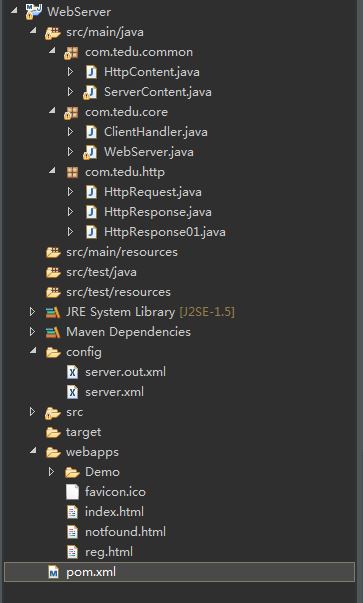Click the com.tedu.common package icon
This screenshot has height=603, width=363.
click(x=72, y=52)
